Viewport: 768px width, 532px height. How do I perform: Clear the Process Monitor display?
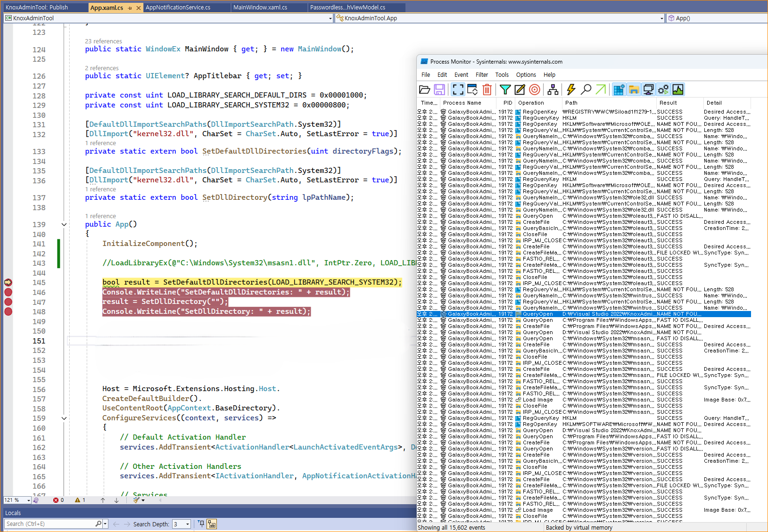click(487, 90)
